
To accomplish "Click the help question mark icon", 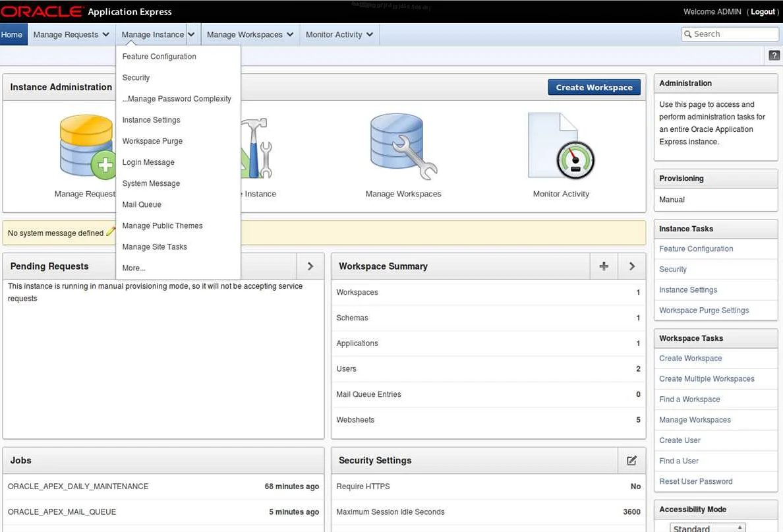I will tap(774, 56).
